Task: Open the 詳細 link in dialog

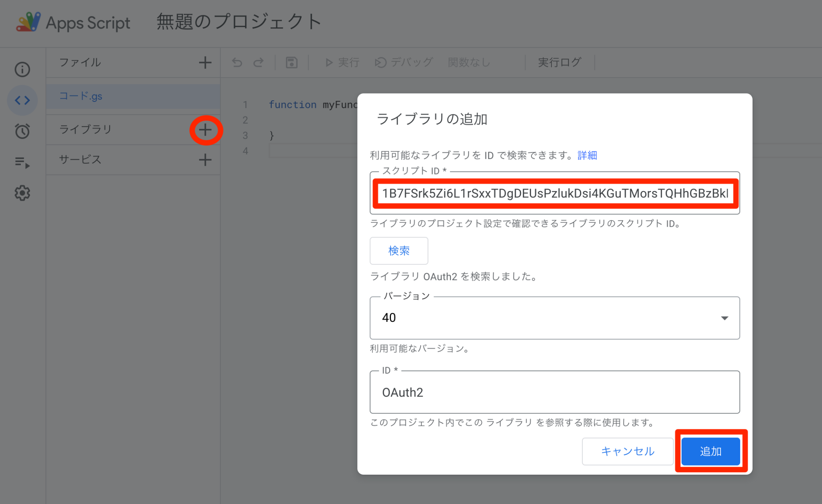Action: (x=586, y=155)
